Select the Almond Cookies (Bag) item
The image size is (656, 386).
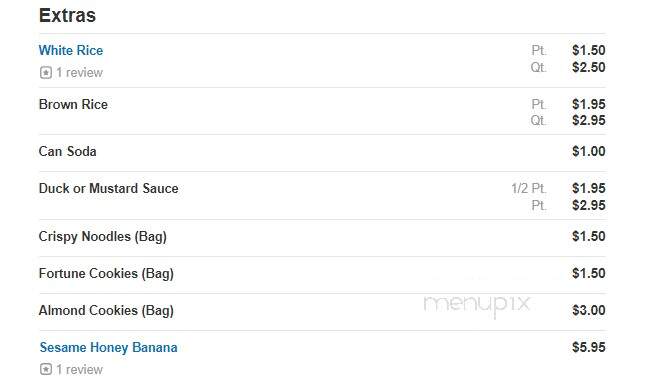pyautogui.click(x=106, y=310)
